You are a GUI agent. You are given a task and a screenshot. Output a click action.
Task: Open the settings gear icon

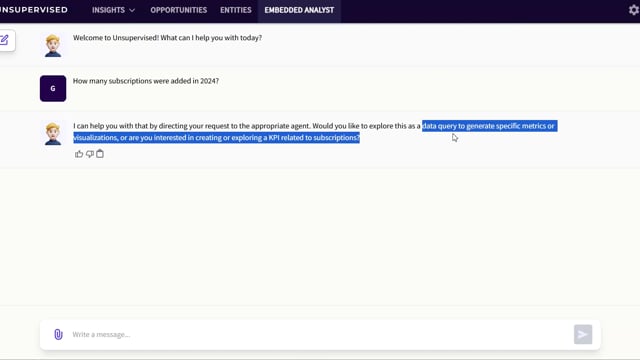(x=634, y=9)
